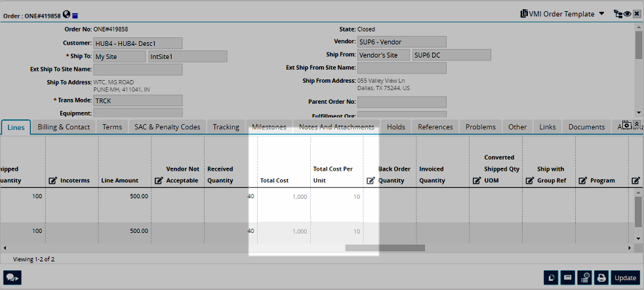644x290 pixels.
Task: Open the Billing & Contact tab
Action: tap(64, 127)
